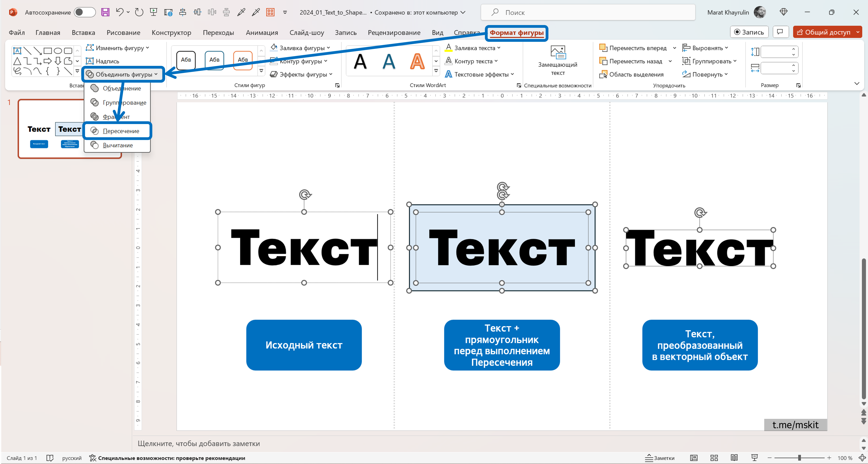The height and width of the screenshot is (464, 868).
Task: Open the Файл tab
Action: pos(17,32)
